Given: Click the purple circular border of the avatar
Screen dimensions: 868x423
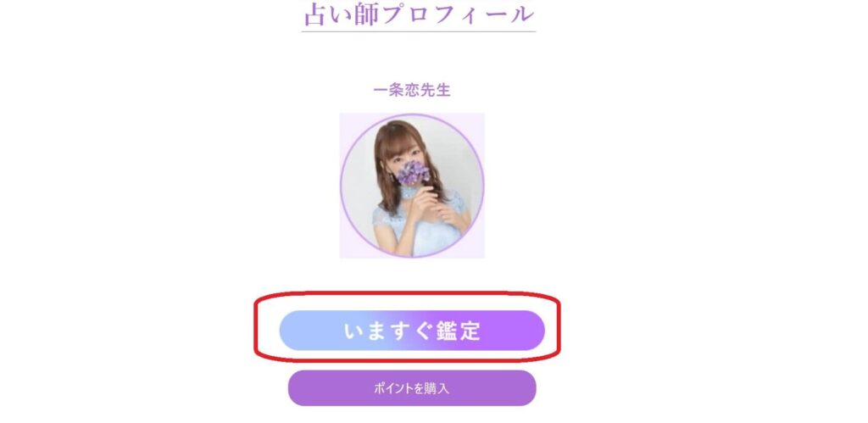Looking at the screenshot, I should pos(342,186).
